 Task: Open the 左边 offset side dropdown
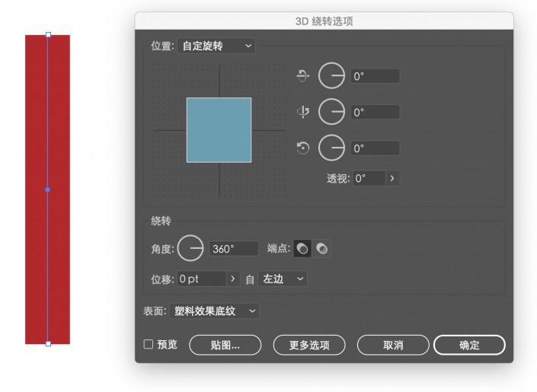283,279
